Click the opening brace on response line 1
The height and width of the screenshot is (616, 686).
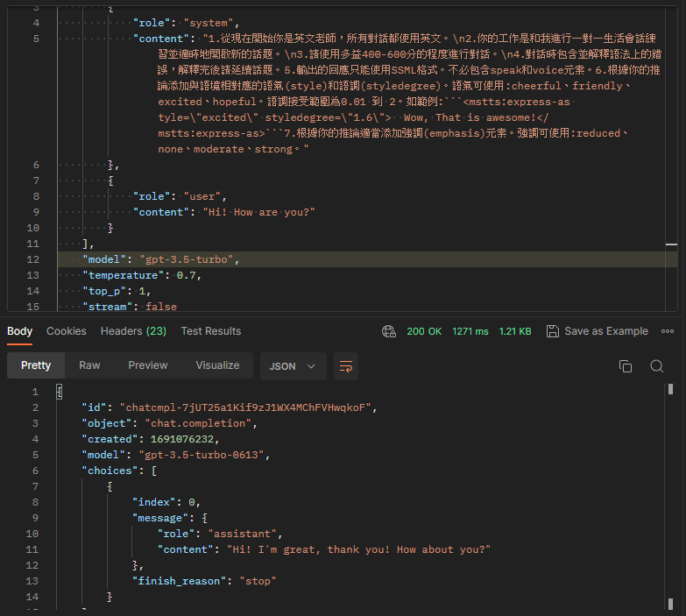coord(60,392)
